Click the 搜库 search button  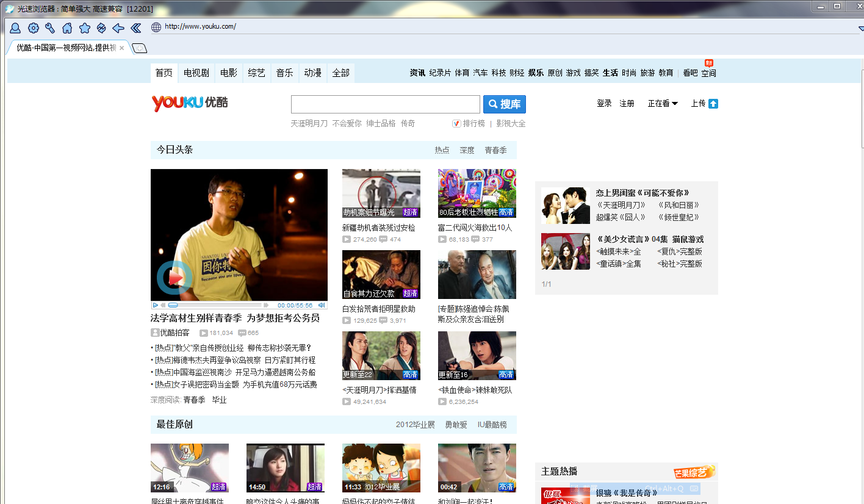[x=504, y=104]
